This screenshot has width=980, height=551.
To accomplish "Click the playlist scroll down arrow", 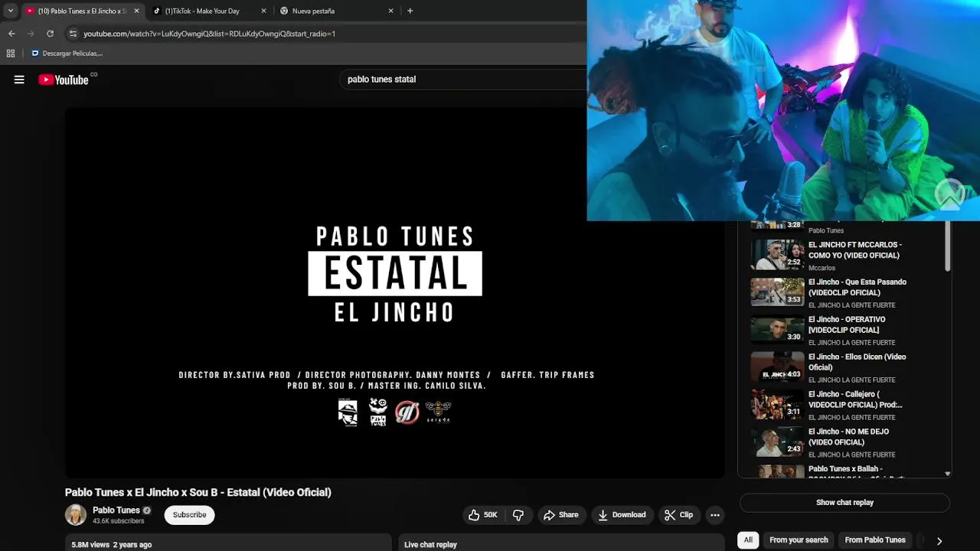I will (947, 474).
